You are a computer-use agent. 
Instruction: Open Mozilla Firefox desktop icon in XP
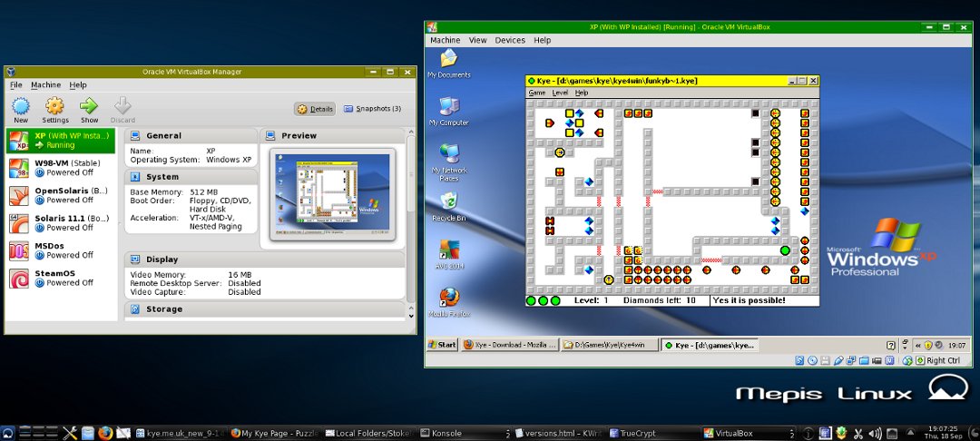(x=448, y=298)
